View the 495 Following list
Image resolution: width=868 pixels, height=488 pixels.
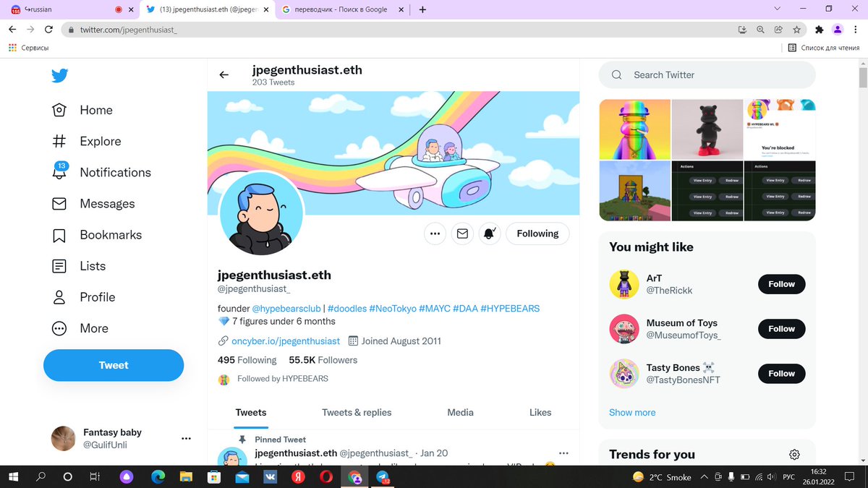click(247, 360)
